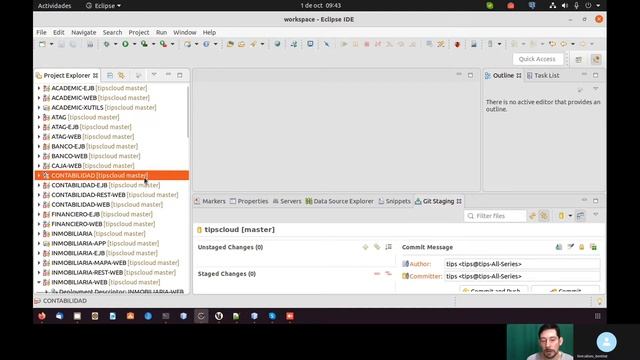Screen dimensions: 640x360
Task: Click the Run External Tools icon
Action: [163, 44]
